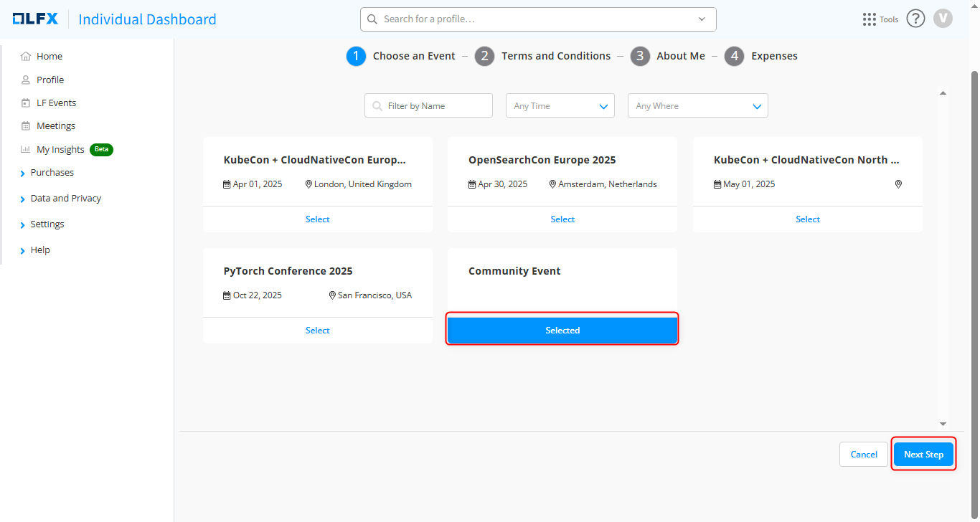Go to Home in sidebar

50,57
